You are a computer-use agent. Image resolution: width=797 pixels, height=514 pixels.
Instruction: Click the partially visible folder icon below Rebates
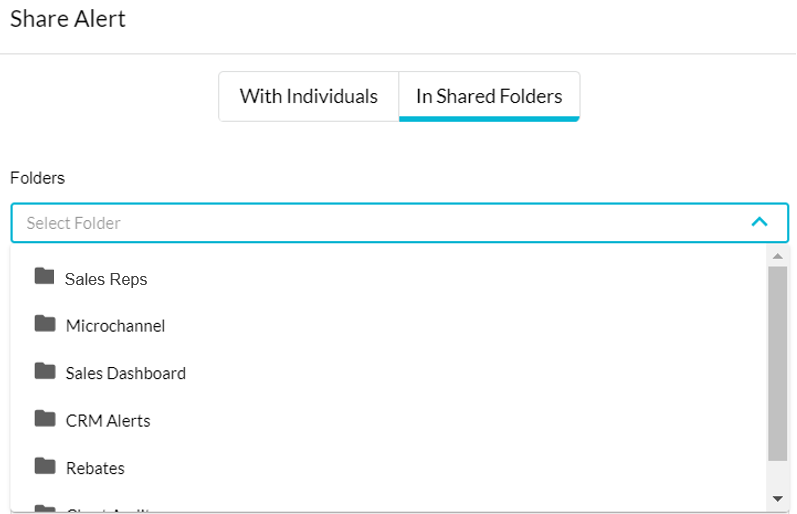[45, 508]
